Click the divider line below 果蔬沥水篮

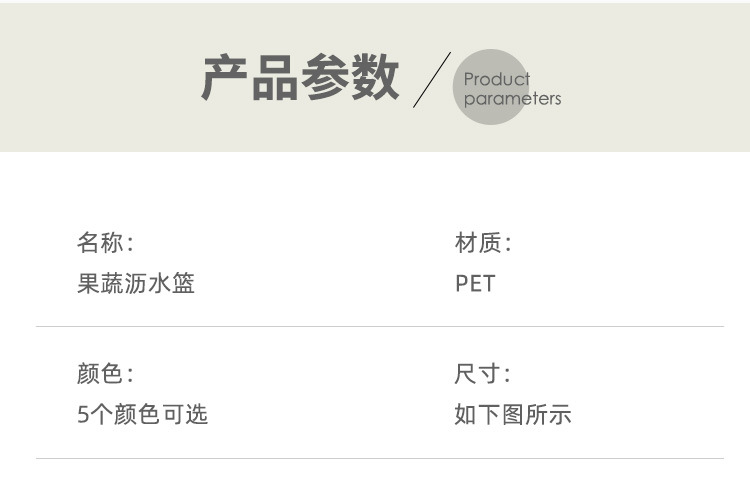click(380, 327)
